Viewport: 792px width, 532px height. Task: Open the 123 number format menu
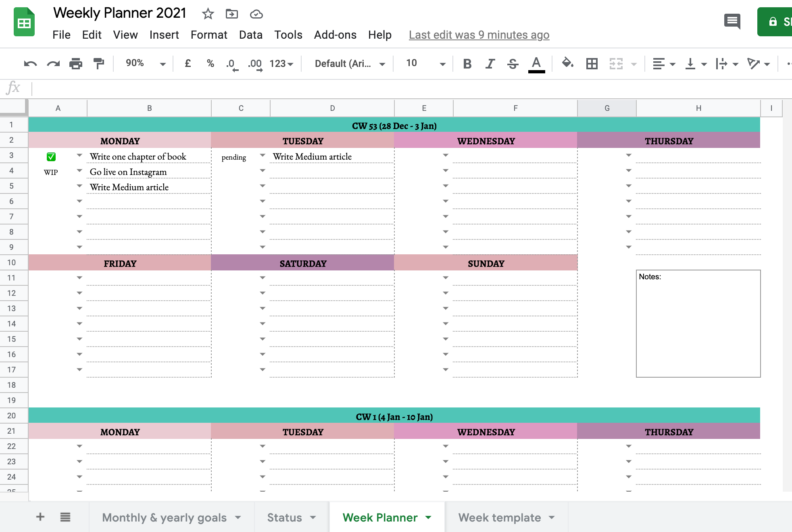(x=281, y=63)
